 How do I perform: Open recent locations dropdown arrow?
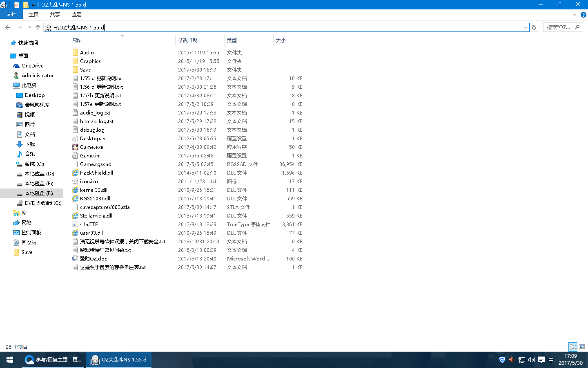point(29,27)
